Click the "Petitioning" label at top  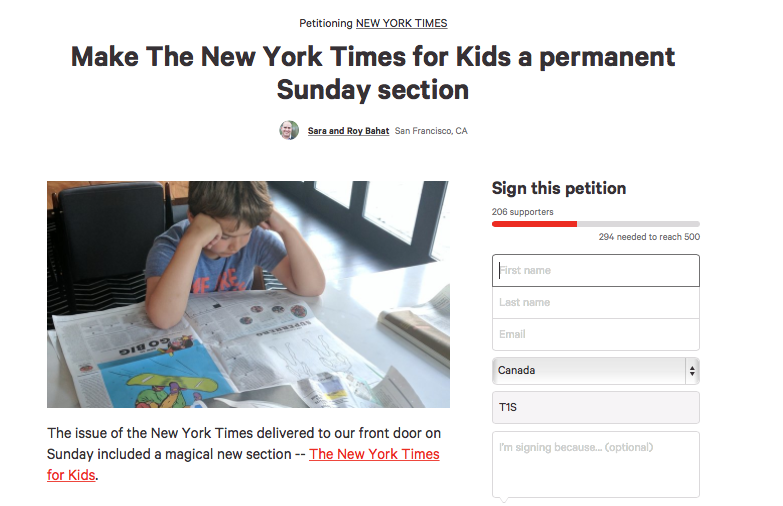click(326, 23)
